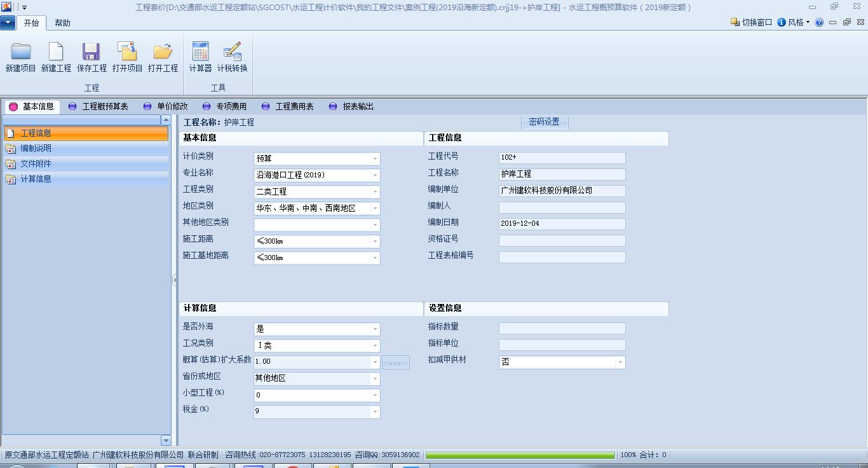Screen dimensions: 868x468
Task: Expand the 其他地区类别 dropdown
Action: 375,224
